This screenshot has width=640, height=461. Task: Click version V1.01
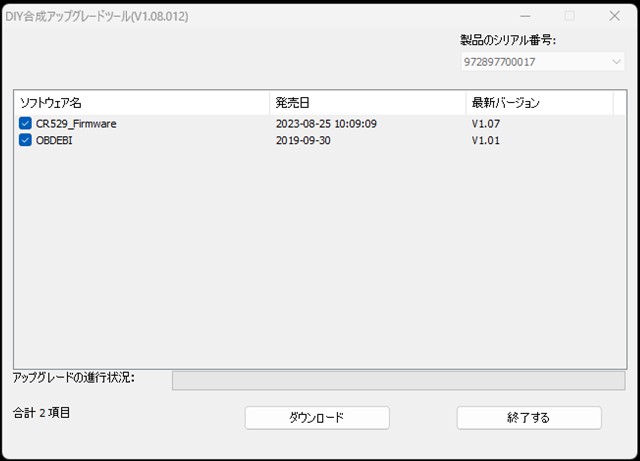[x=486, y=140]
